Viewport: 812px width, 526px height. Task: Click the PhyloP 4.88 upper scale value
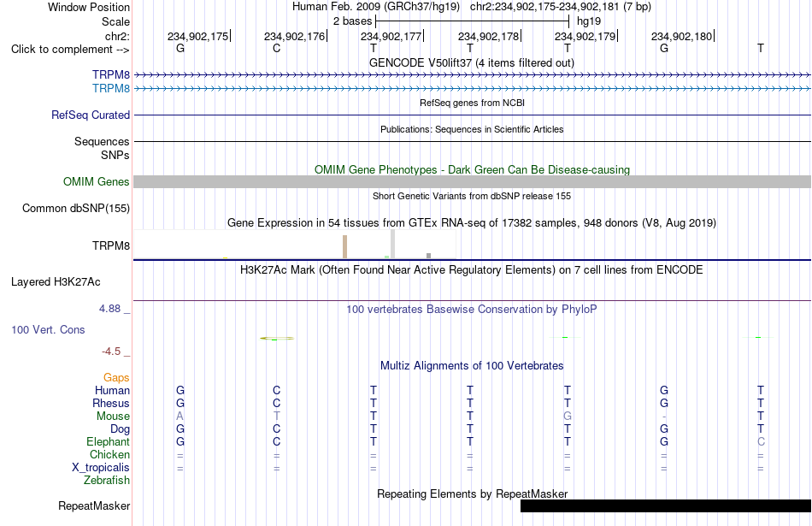coord(109,309)
